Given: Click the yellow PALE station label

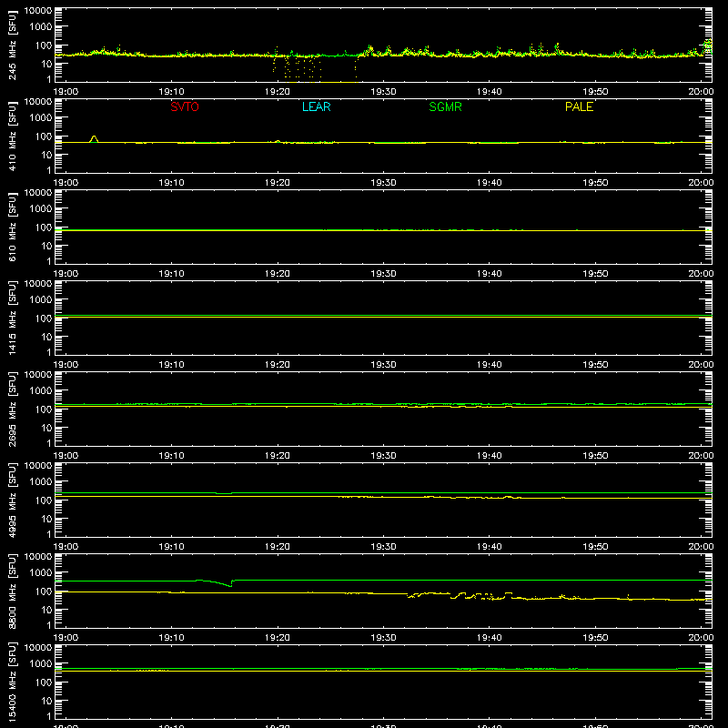Looking at the screenshot, I should (579, 106).
